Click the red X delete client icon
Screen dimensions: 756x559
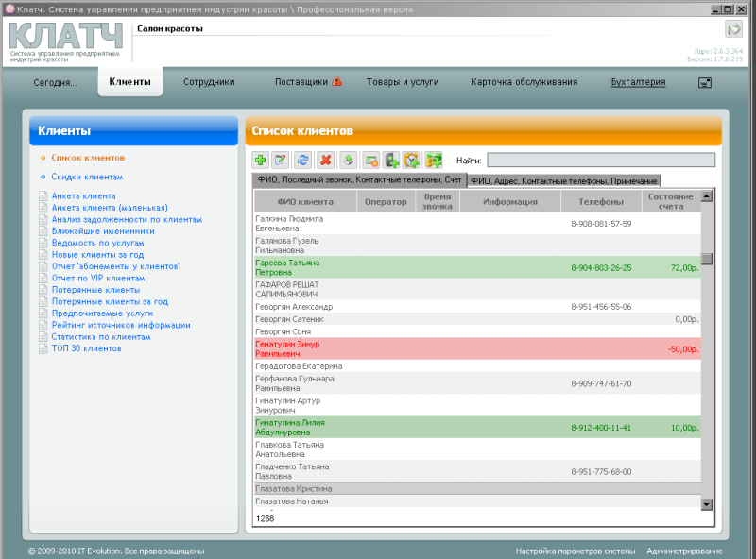326,161
